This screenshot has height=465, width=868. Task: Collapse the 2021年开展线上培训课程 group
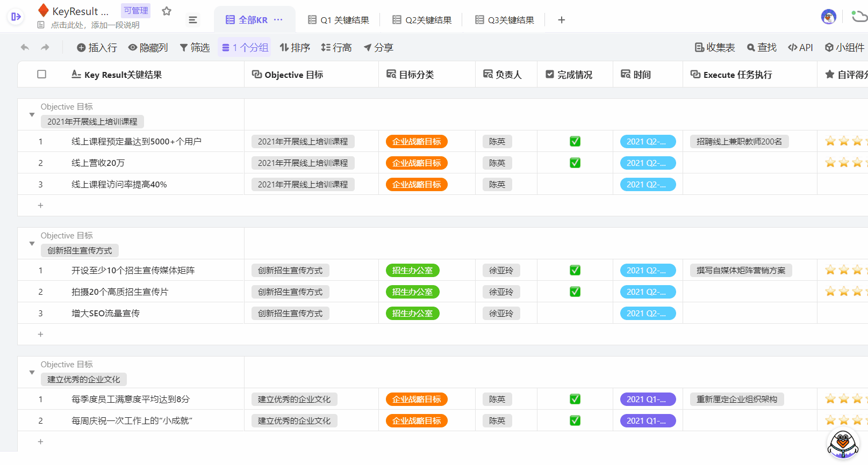click(x=32, y=115)
